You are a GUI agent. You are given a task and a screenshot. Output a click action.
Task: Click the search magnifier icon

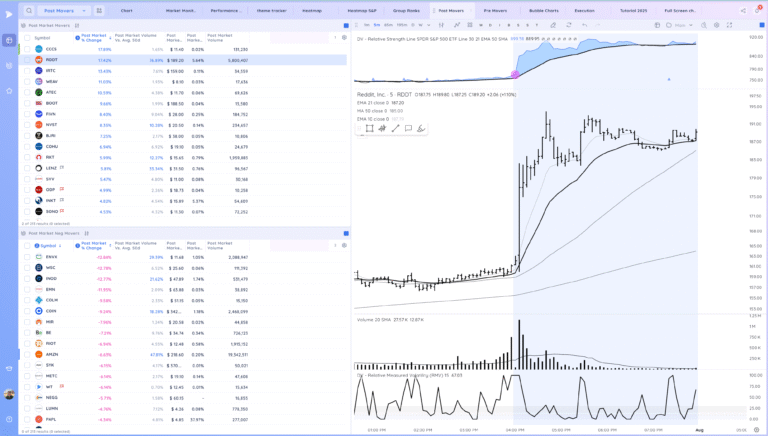29,10
